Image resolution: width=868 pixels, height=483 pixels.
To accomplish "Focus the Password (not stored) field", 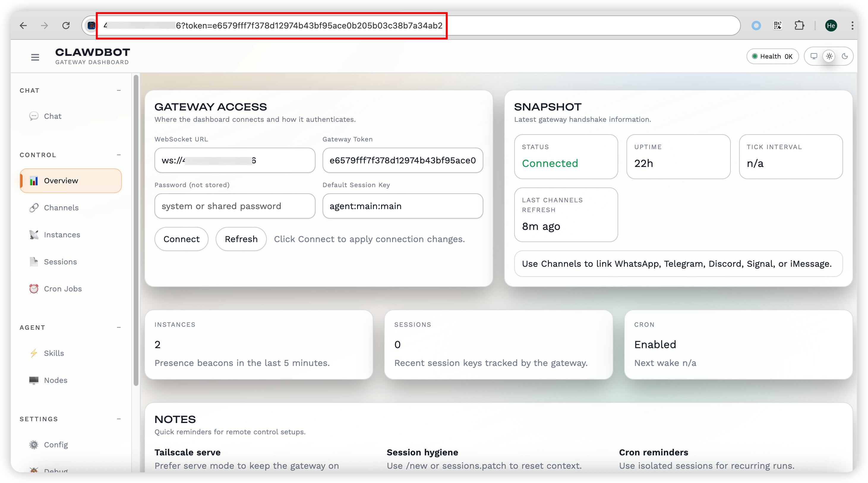I will 234,206.
